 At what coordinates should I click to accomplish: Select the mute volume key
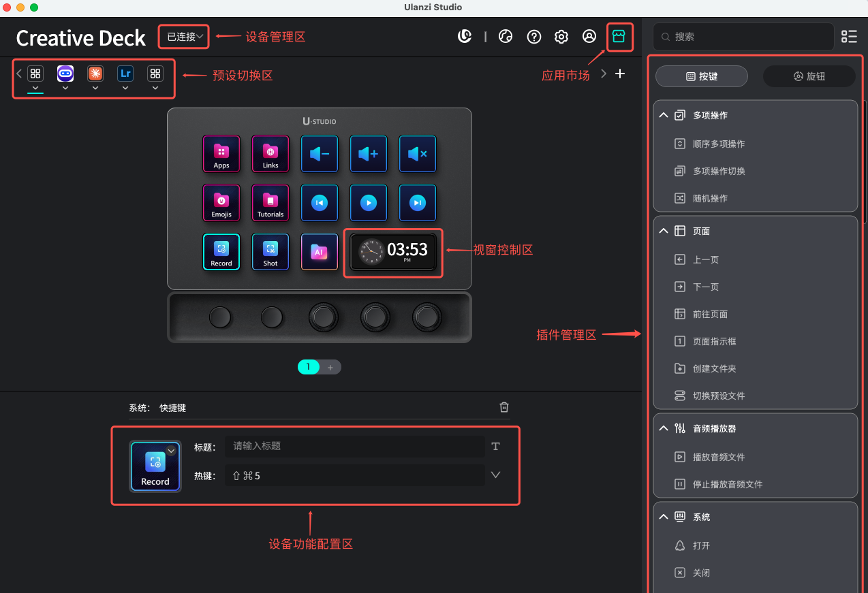pos(418,154)
